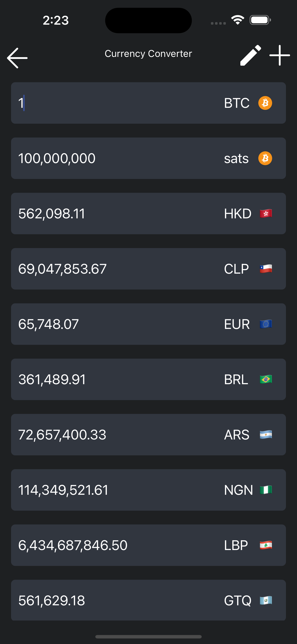The height and width of the screenshot is (644, 297).
Task: Select the sats amount 100,000,000 field
Action: [x=57, y=158]
